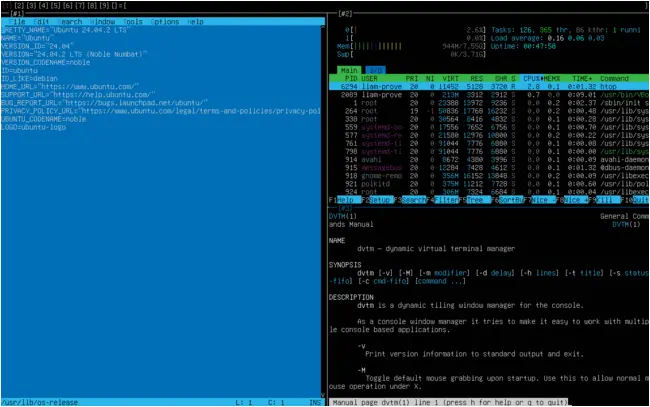This screenshot has height=407, width=650.
Task: Sort htop by the USER column header
Action: point(369,78)
